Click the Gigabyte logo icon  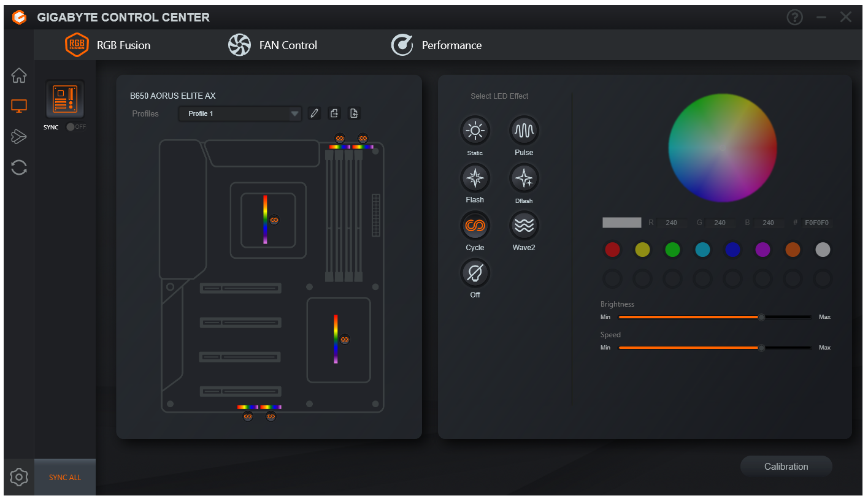(x=20, y=18)
